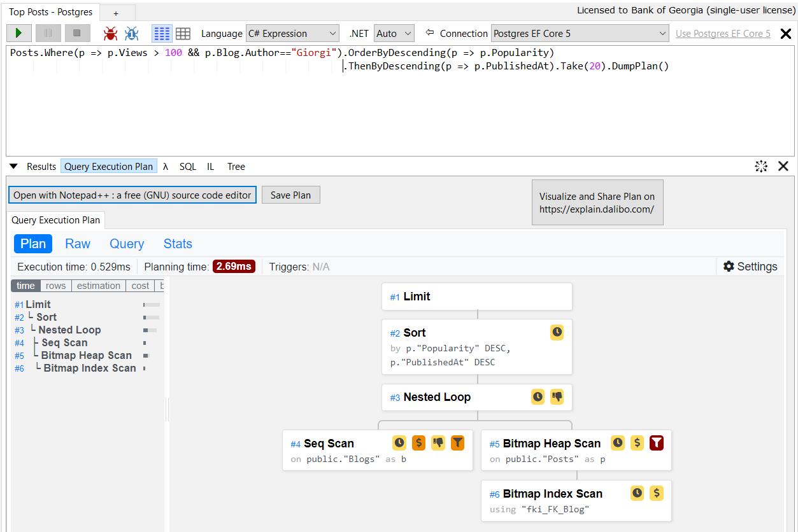Image resolution: width=798 pixels, height=532 pixels.
Task: Run the query with green play button
Action: click(19, 33)
